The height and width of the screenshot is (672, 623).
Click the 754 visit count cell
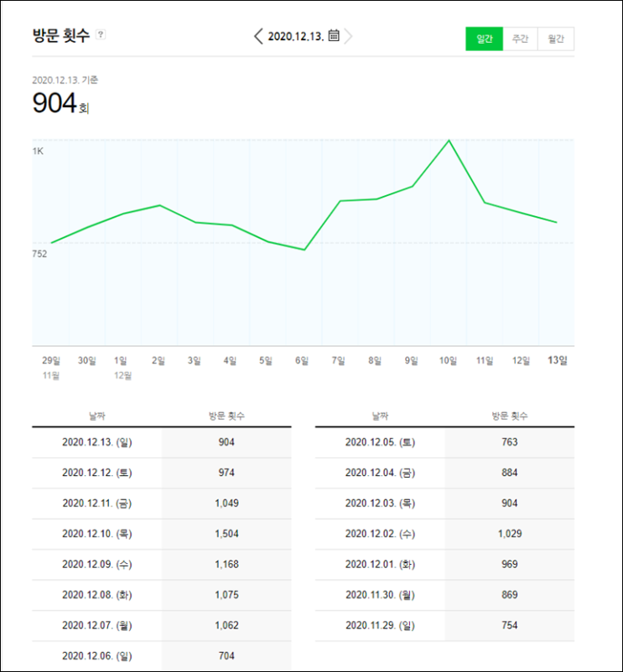pos(509,626)
